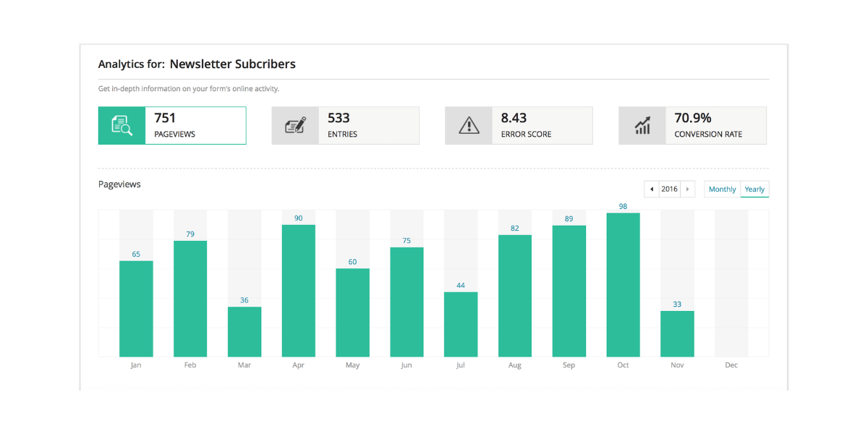Click the April bar showing 90
The image size is (868, 434).
298,291
